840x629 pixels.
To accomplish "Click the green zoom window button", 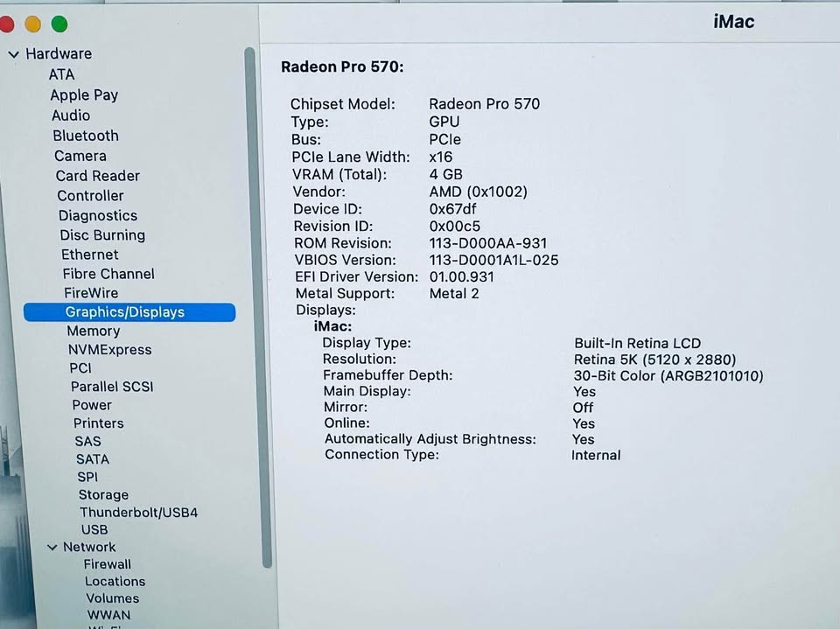I will pos(59,24).
